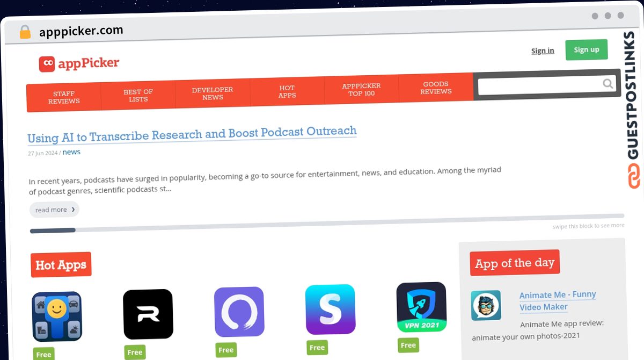This screenshot has height=360, width=644.
Task: Click the appPicker logo
Action: coord(79,63)
